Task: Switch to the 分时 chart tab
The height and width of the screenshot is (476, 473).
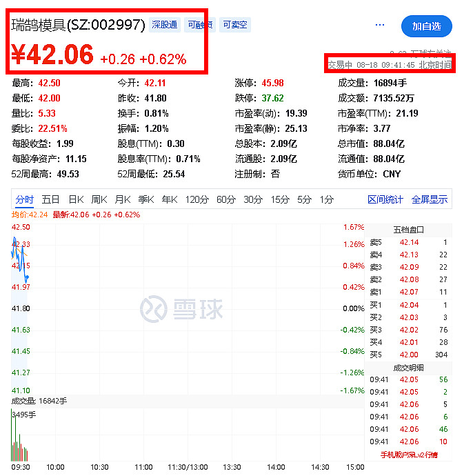Action: 25,199
